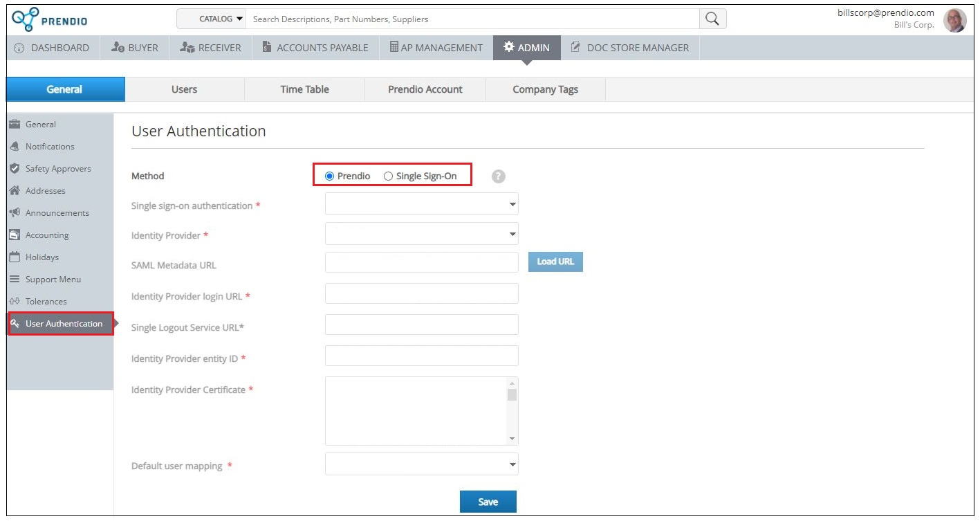Open Addresses via the house icon
This screenshot has height=521, width=980.
pyautogui.click(x=15, y=191)
